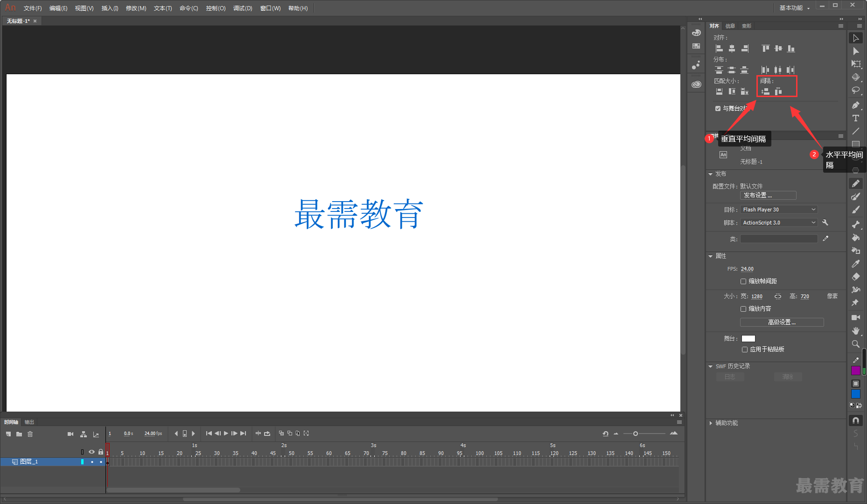Delete layer with trash icon
This screenshot has height=504, width=867.
pyautogui.click(x=30, y=434)
